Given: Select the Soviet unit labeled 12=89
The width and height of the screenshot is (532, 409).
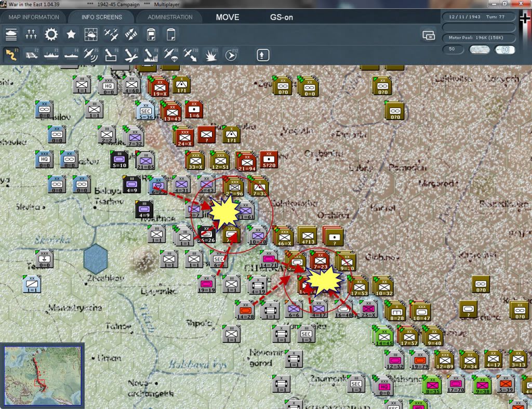Looking at the screenshot, I should pyautogui.click(x=445, y=360).
